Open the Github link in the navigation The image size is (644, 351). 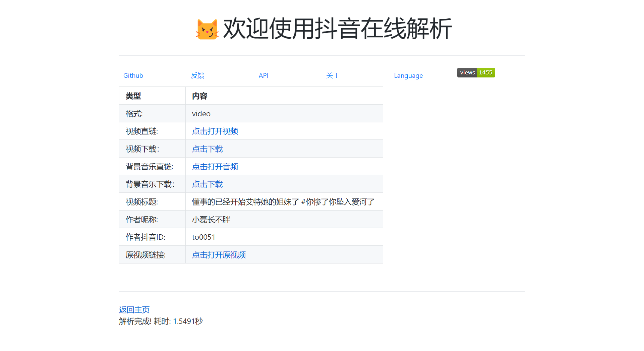[133, 75]
